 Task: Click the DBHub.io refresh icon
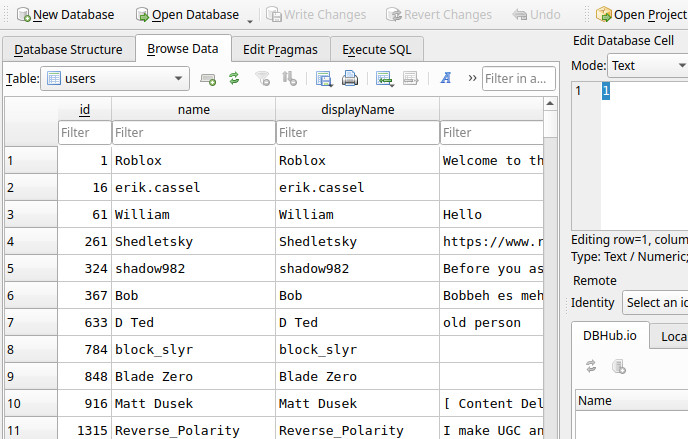click(591, 366)
